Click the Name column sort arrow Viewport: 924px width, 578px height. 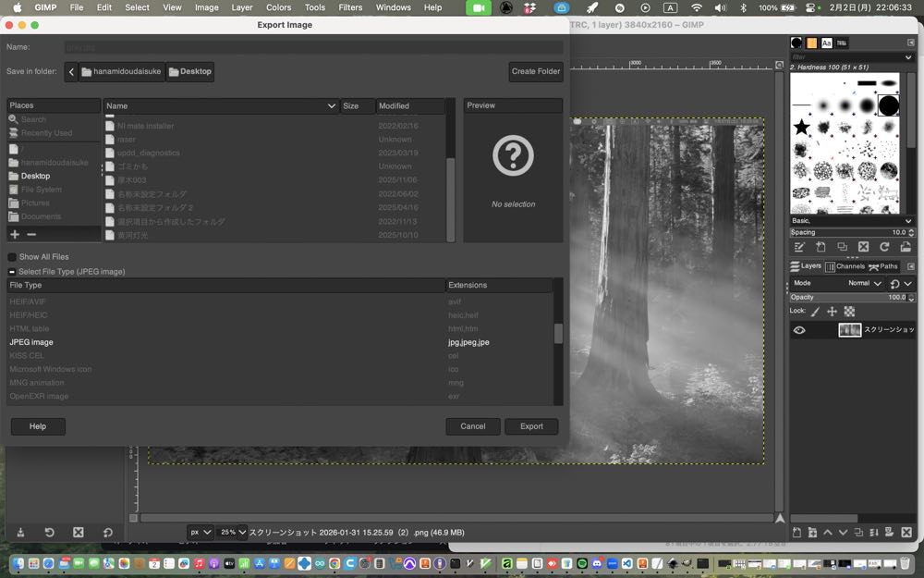pos(331,106)
